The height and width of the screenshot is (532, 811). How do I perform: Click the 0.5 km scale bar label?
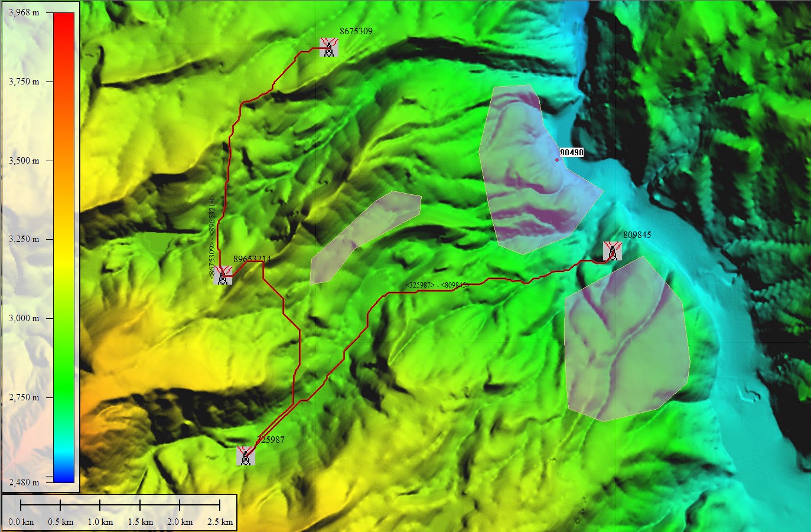61,522
